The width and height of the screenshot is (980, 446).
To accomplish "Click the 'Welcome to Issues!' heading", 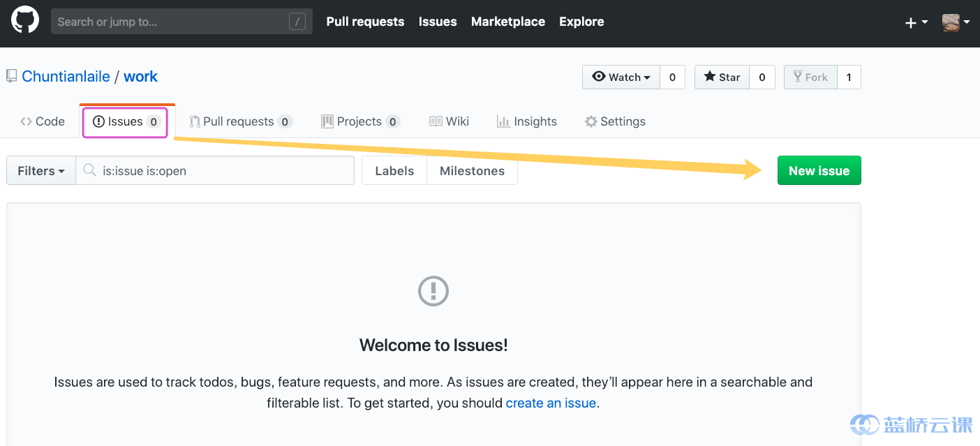I will [433, 345].
